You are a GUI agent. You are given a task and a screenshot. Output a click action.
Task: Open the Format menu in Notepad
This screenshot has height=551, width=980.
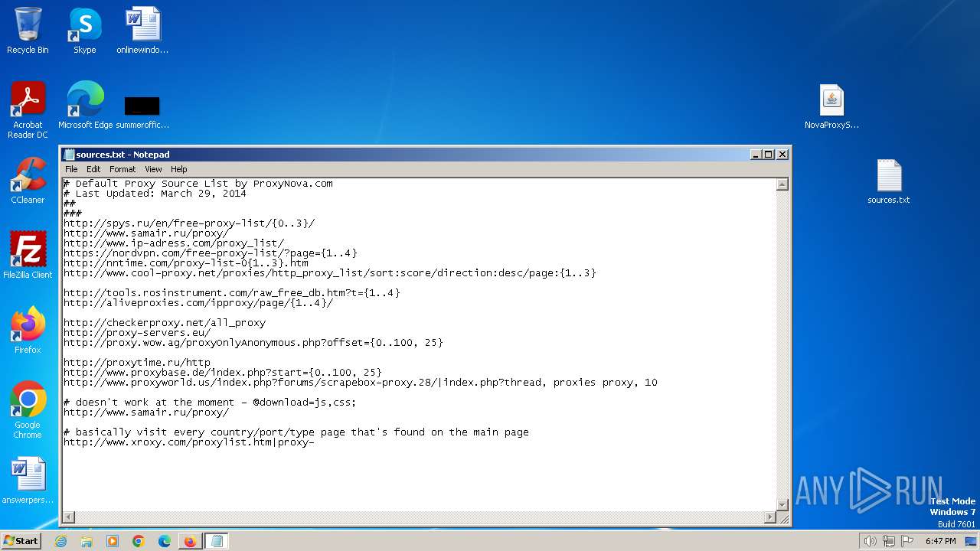(122, 169)
